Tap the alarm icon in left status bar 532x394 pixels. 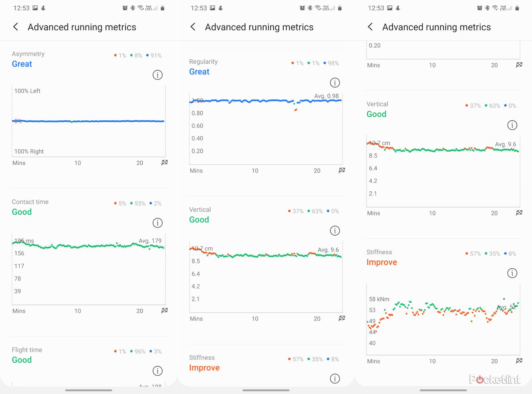(x=125, y=8)
